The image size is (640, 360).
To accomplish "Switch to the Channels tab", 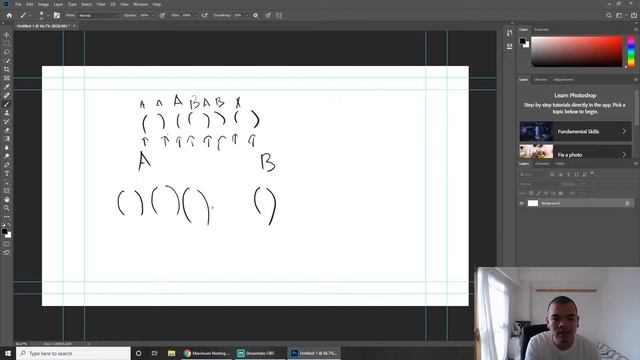I will click(x=542, y=164).
